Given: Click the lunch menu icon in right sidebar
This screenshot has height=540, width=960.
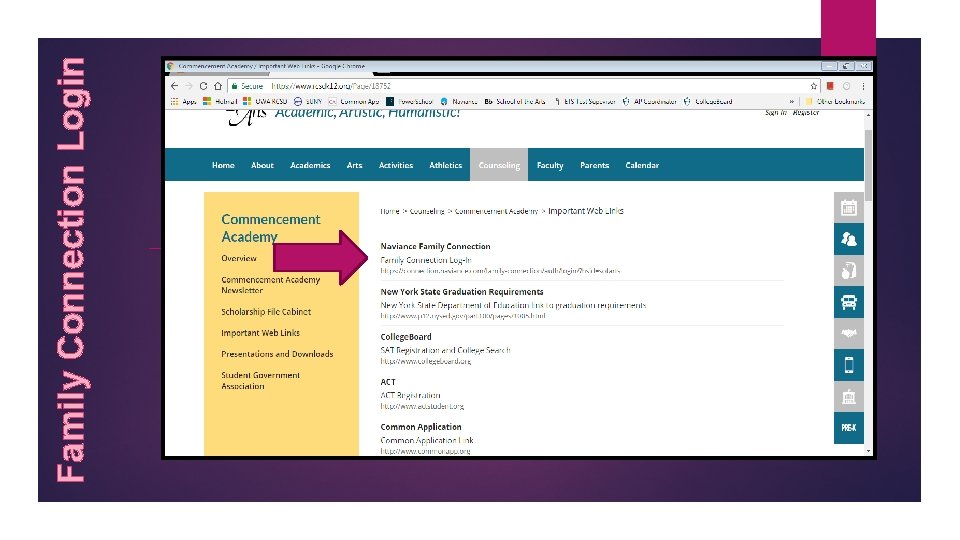Looking at the screenshot, I should pos(849,271).
